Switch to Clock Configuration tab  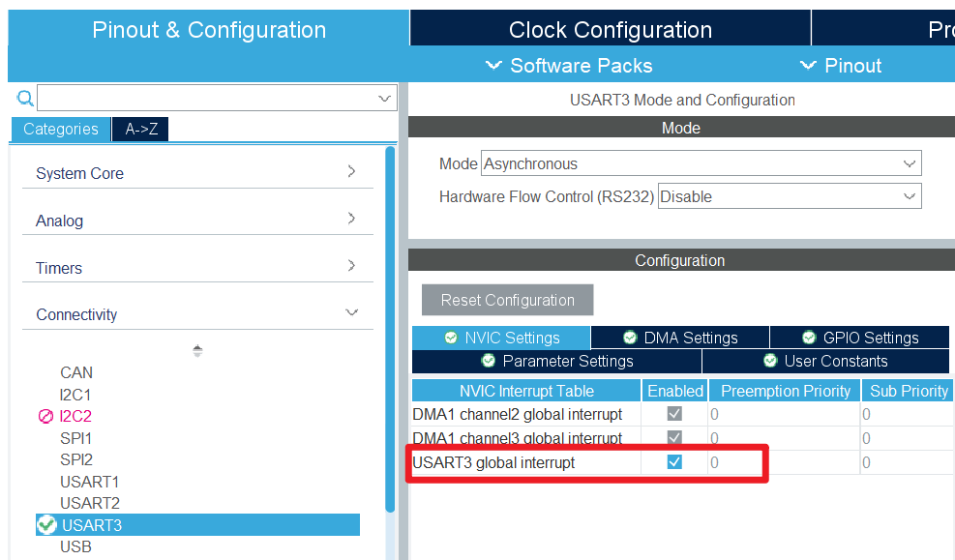tap(610, 30)
